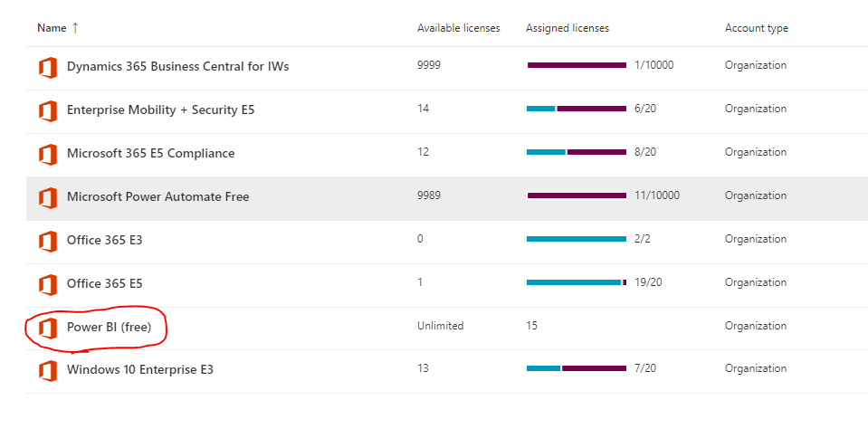Click the 11/10000 assigned count
Viewport: 868px width, 429px height.
pyautogui.click(x=657, y=195)
